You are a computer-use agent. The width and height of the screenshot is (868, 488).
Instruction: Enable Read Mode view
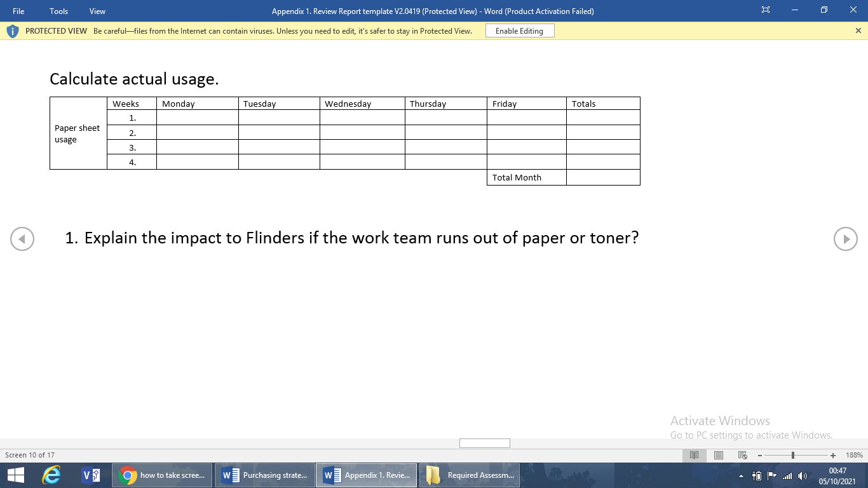pyautogui.click(x=694, y=455)
